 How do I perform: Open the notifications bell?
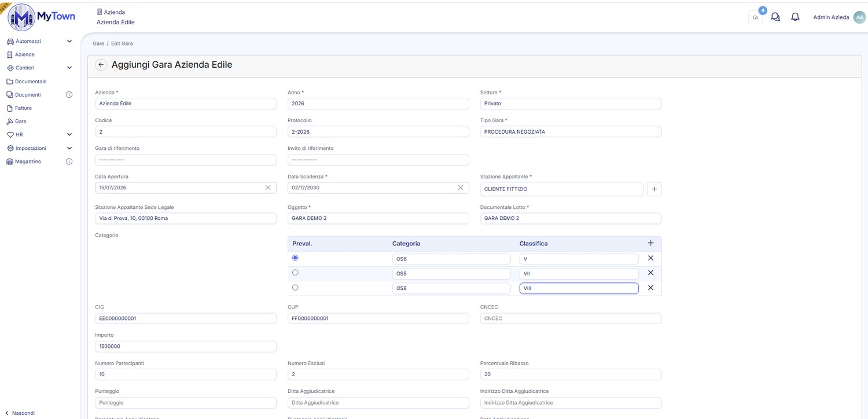tap(795, 17)
